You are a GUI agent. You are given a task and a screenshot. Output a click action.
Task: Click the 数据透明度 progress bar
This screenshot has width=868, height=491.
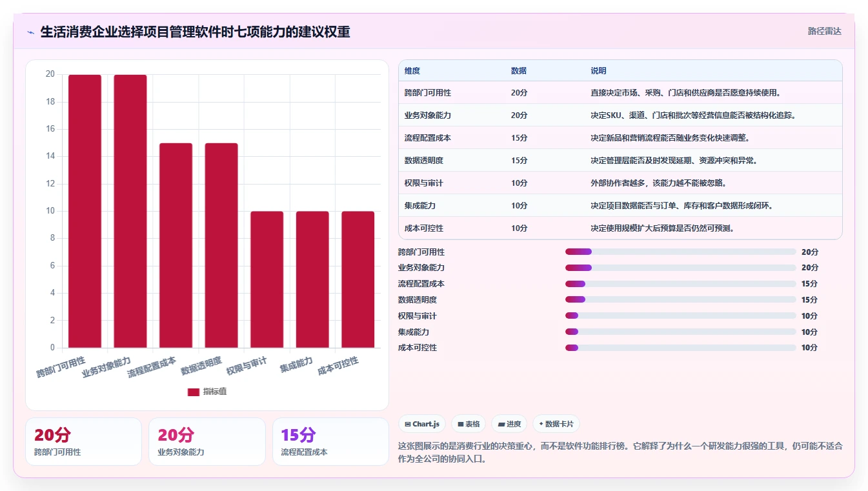[x=681, y=299]
